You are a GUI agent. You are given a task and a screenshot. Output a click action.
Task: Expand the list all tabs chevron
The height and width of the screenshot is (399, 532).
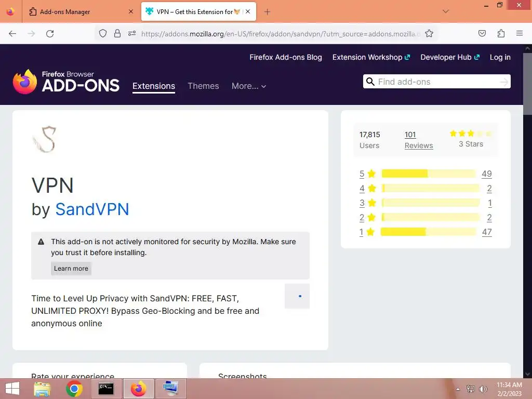446,11
